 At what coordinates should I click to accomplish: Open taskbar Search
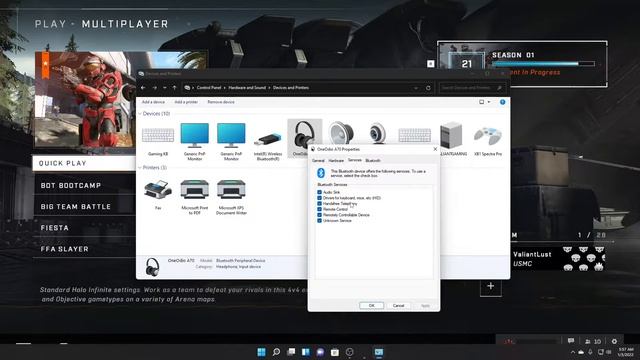pos(276,352)
